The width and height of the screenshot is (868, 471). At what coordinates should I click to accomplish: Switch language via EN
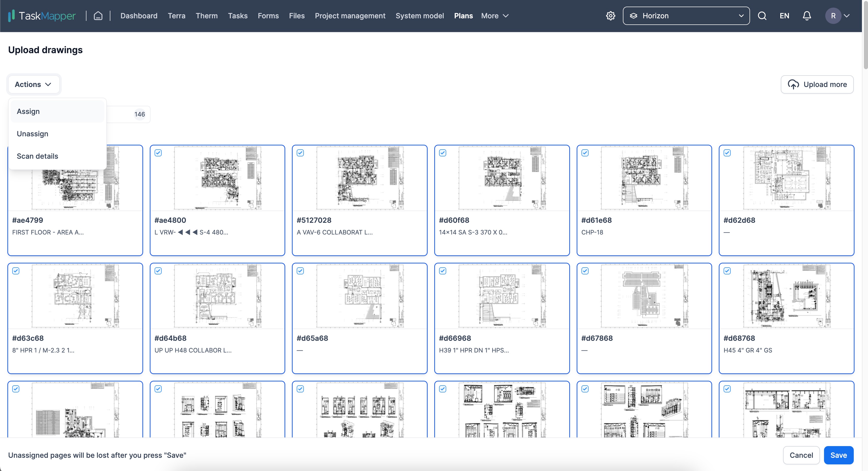click(x=784, y=16)
